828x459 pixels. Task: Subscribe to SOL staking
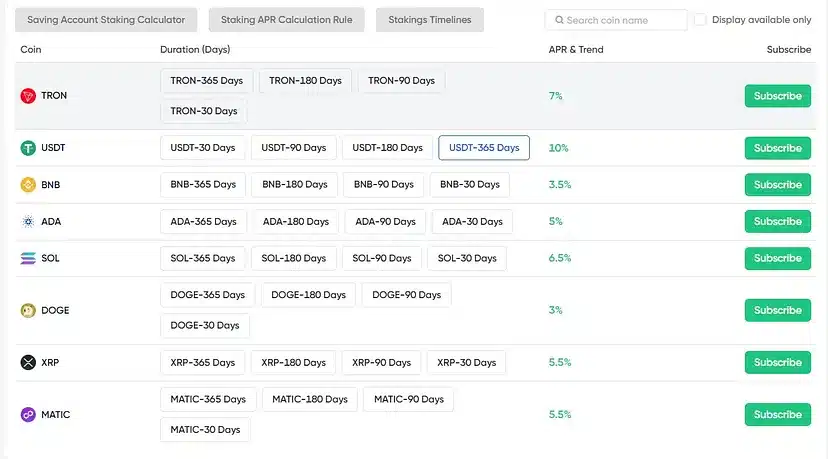point(778,258)
